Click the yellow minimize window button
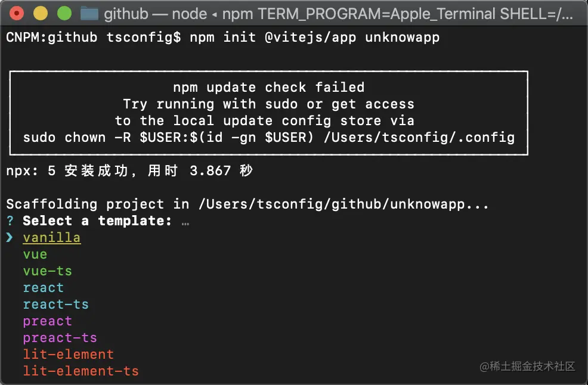 (x=40, y=13)
